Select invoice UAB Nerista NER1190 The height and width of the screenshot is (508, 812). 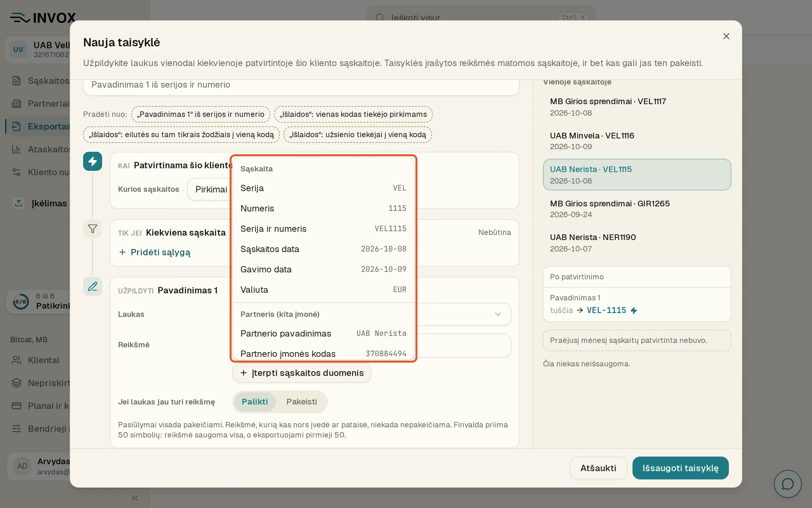pos(637,243)
